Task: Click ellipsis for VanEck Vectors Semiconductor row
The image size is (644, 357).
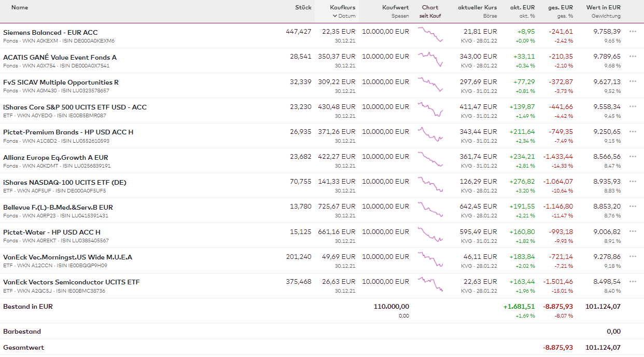Action: (x=632, y=281)
